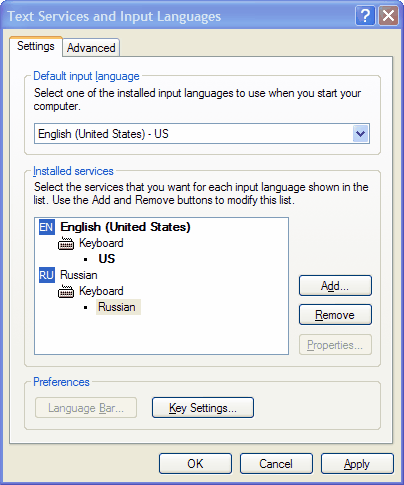Open Key Settings... dialog
The width and height of the screenshot is (404, 485).
pyautogui.click(x=203, y=408)
